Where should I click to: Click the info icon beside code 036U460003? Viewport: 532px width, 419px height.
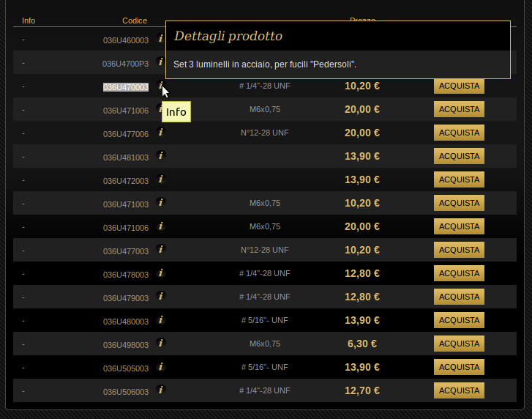(x=161, y=39)
